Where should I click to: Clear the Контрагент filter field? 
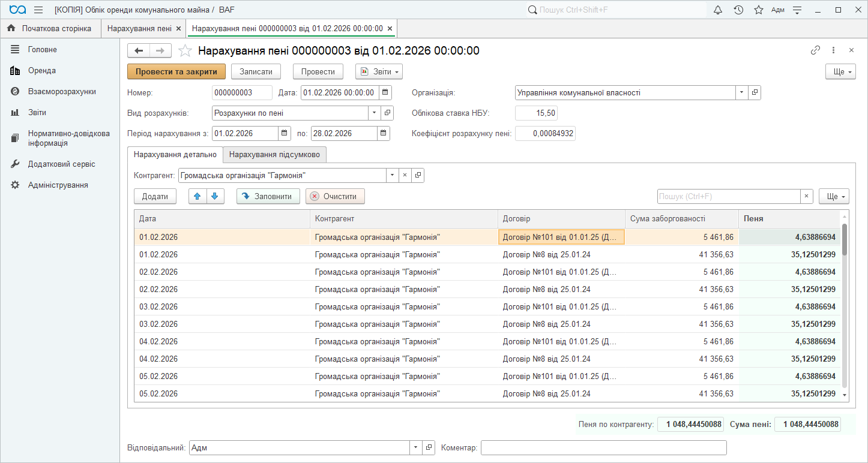(x=405, y=175)
